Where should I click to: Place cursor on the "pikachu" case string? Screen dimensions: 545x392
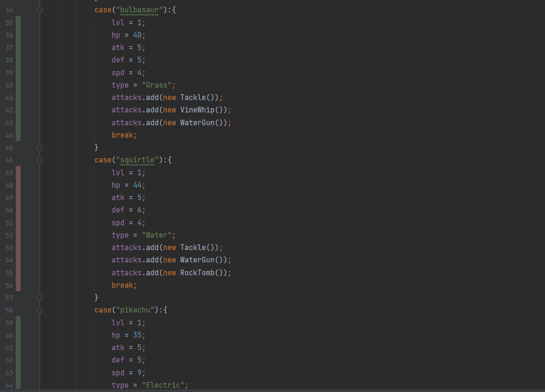click(x=135, y=310)
